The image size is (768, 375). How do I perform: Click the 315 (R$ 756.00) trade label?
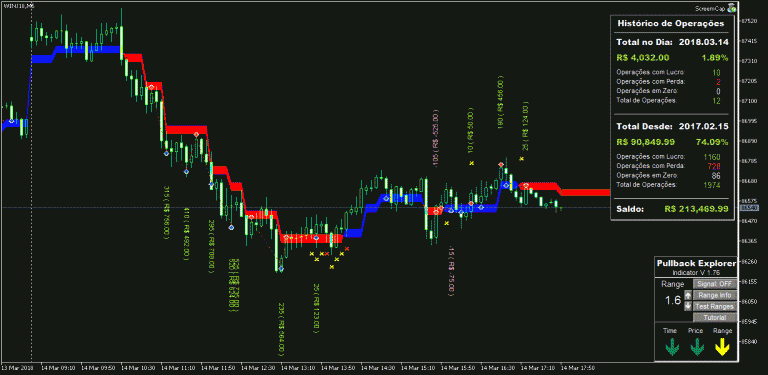[x=166, y=213]
